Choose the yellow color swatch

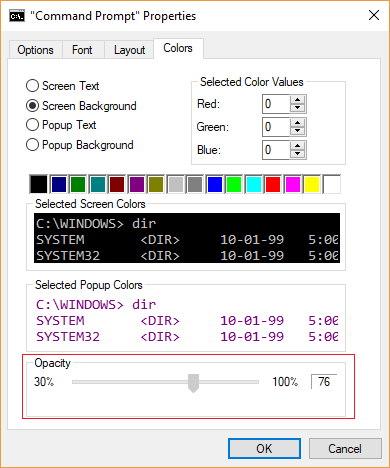(312, 184)
